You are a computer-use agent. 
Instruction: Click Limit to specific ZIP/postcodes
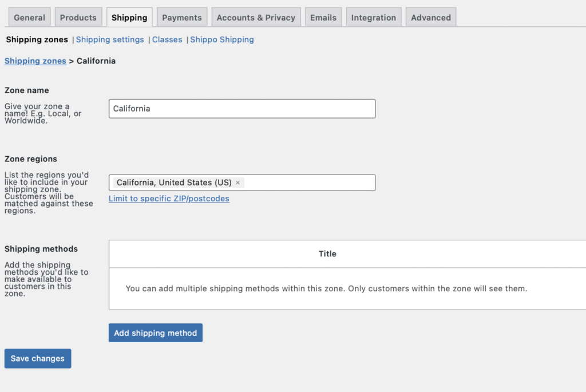(169, 199)
